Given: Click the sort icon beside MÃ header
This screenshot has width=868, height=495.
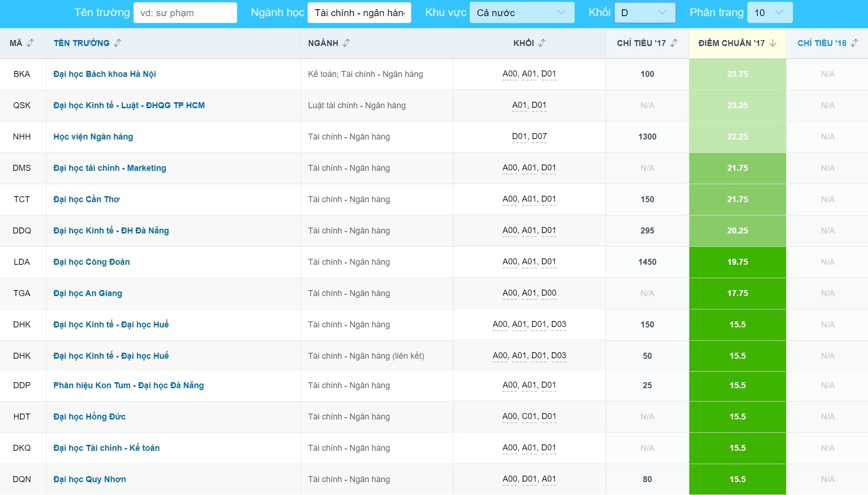Looking at the screenshot, I should click(30, 43).
